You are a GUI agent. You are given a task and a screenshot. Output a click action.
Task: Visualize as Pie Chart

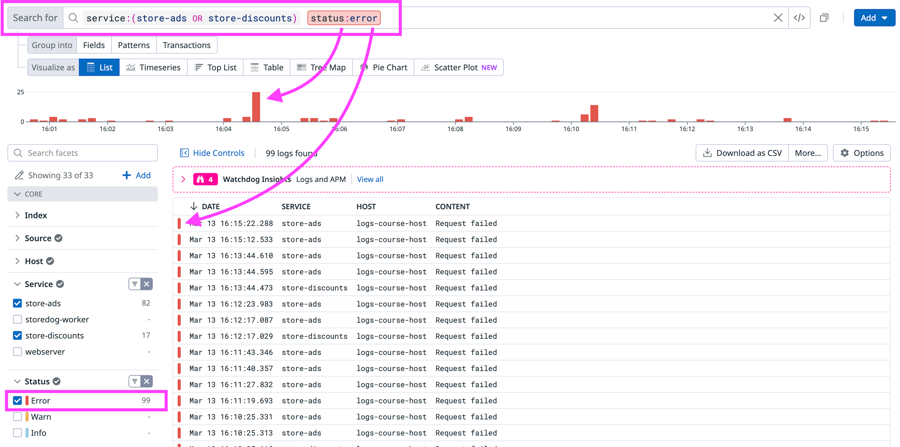(x=383, y=67)
